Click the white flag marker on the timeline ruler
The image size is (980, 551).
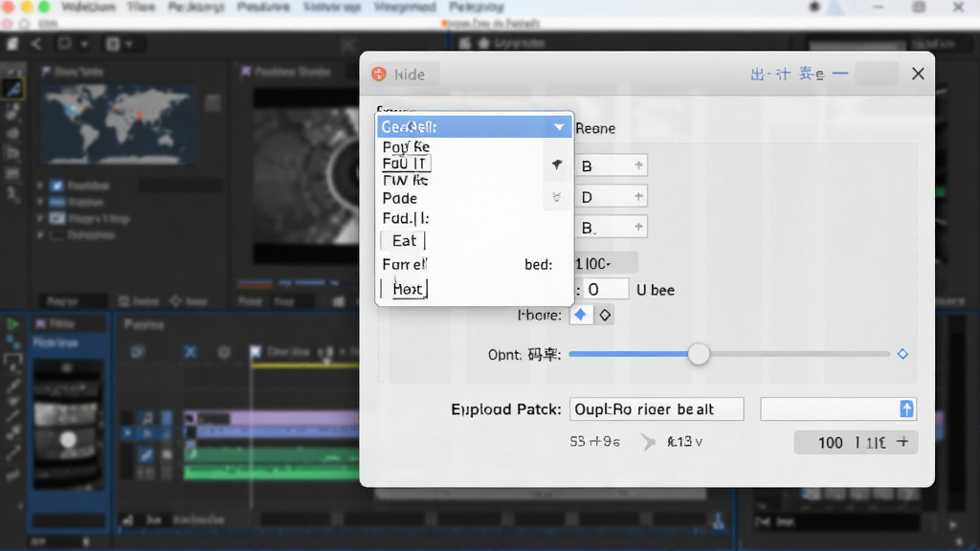255,352
